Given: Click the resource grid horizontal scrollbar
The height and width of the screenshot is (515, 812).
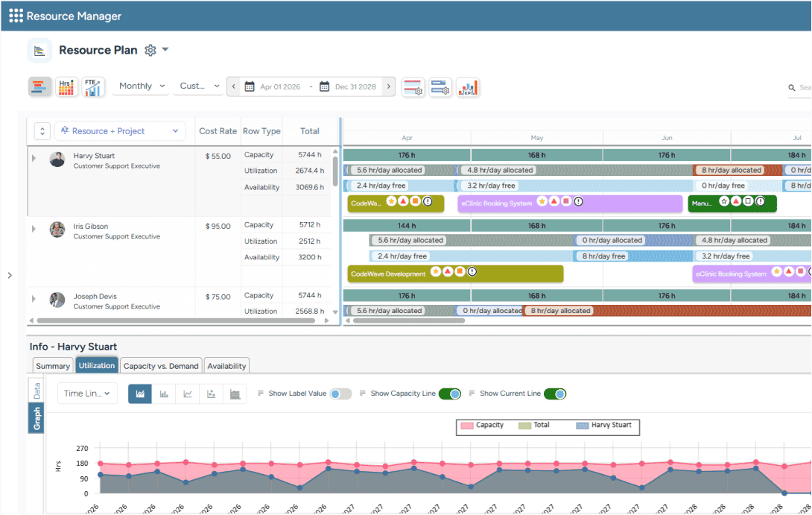Looking at the screenshot, I should point(176,320).
